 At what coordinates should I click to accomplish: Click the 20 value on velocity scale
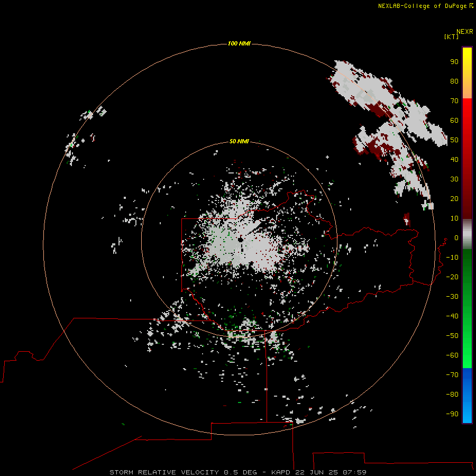pos(454,199)
